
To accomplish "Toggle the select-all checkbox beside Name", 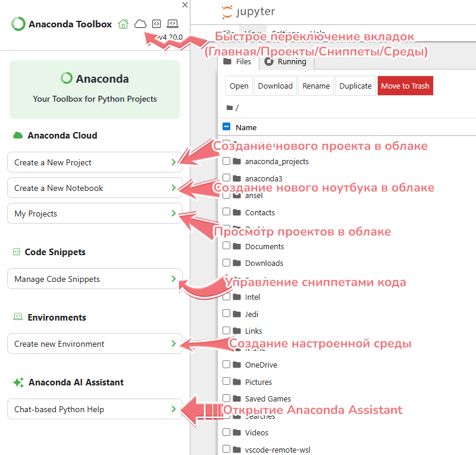I will click(226, 127).
